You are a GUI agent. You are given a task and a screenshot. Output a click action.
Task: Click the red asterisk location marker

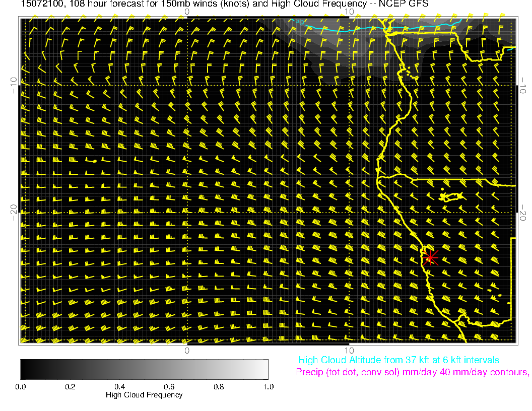(430, 257)
